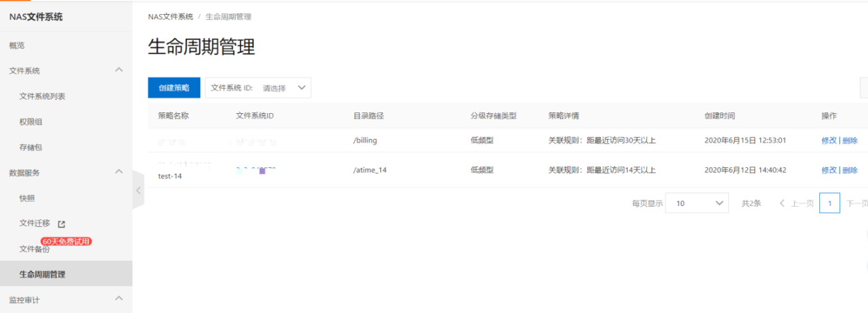Screen dimensions: 868x313
Task: Open 存储包 in the sidebar
Action: [31, 147]
